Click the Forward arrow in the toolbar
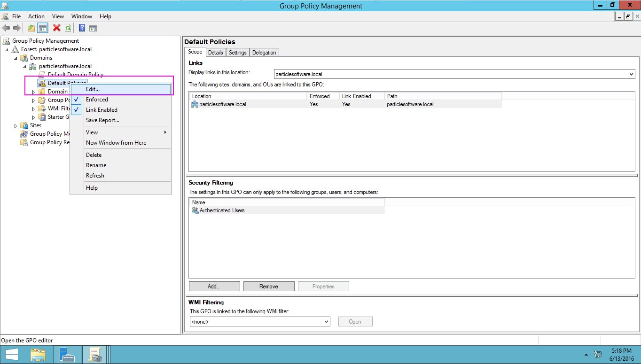 [x=16, y=28]
